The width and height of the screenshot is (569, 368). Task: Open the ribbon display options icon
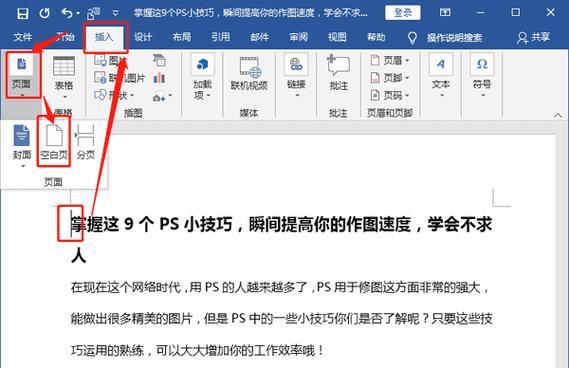click(445, 13)
